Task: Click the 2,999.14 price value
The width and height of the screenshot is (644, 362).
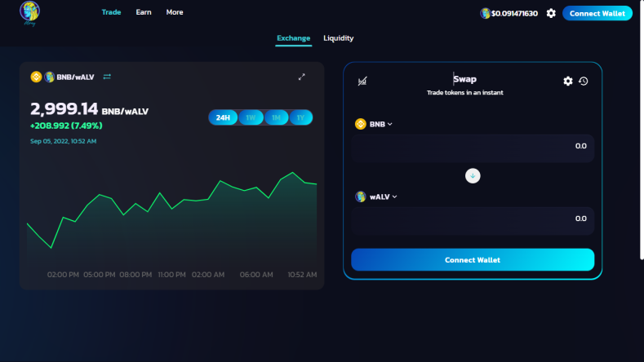Action: click(64, 109)
